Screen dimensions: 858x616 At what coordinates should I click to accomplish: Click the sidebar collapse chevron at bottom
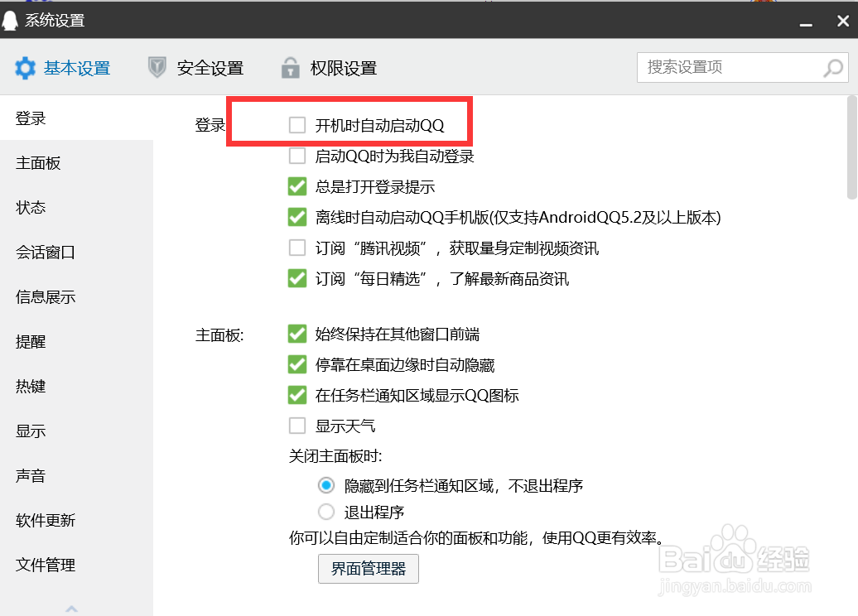coord(72,609)
